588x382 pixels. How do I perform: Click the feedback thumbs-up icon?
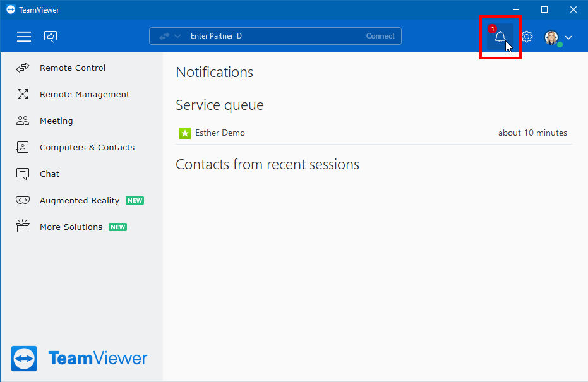[51, 37]
